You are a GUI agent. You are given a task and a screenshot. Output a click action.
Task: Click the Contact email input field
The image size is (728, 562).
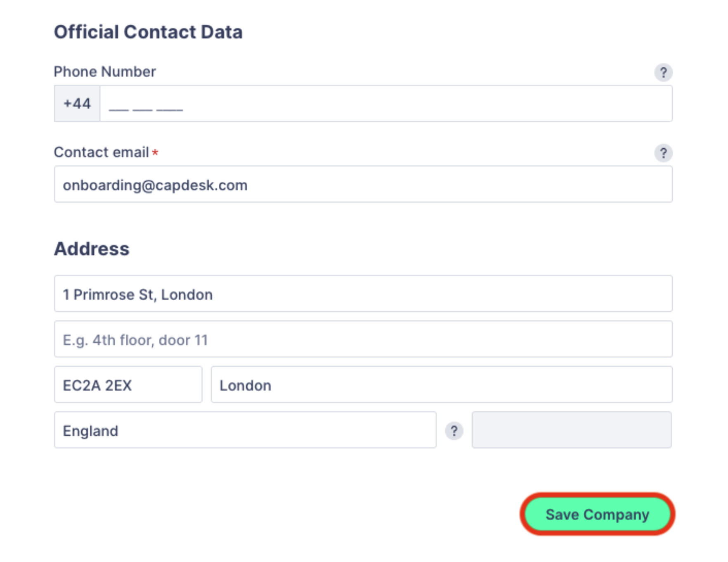point(363,184)
